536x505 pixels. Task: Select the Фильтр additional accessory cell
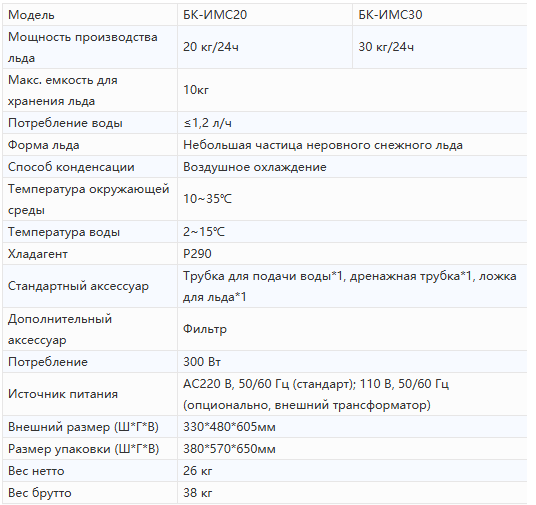(x=352, y=329)
